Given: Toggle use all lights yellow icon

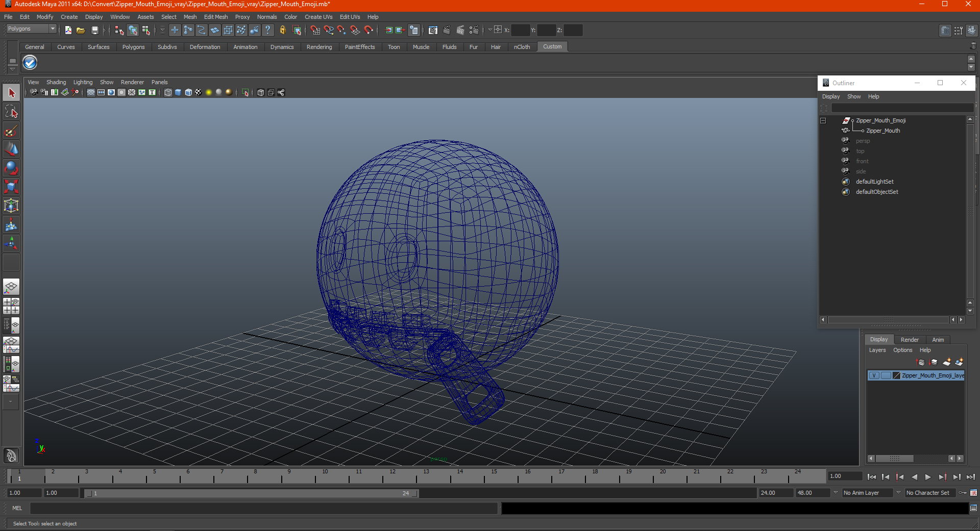Looking at the screenshot, I should click(209, 92).
